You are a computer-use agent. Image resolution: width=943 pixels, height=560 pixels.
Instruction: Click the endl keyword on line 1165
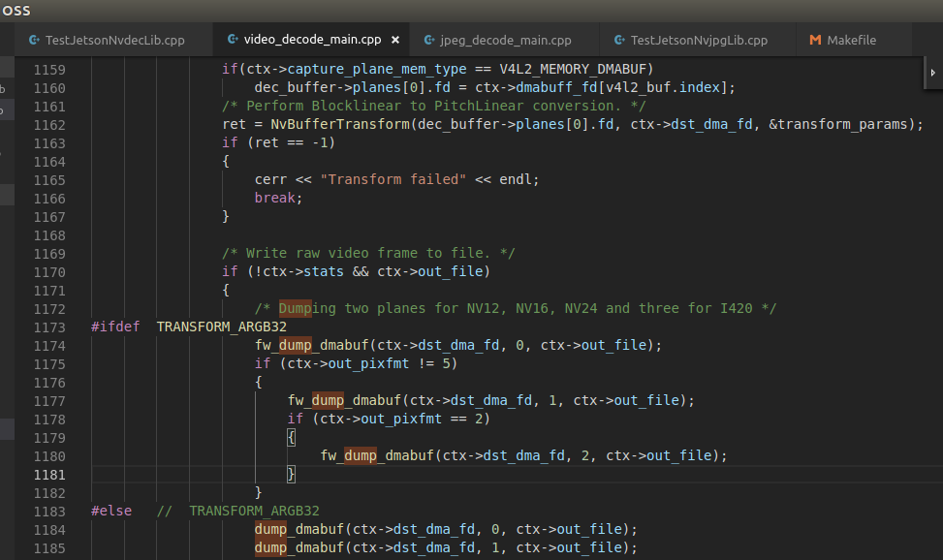516,179
